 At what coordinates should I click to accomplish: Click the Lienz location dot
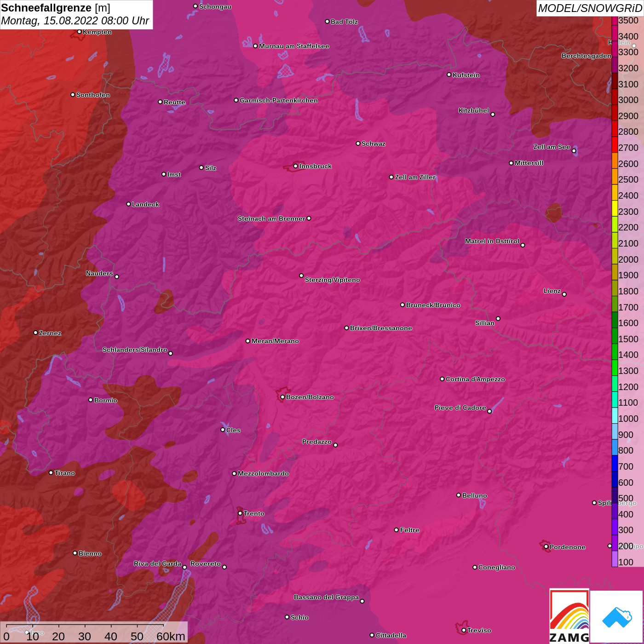pos(564,294)
